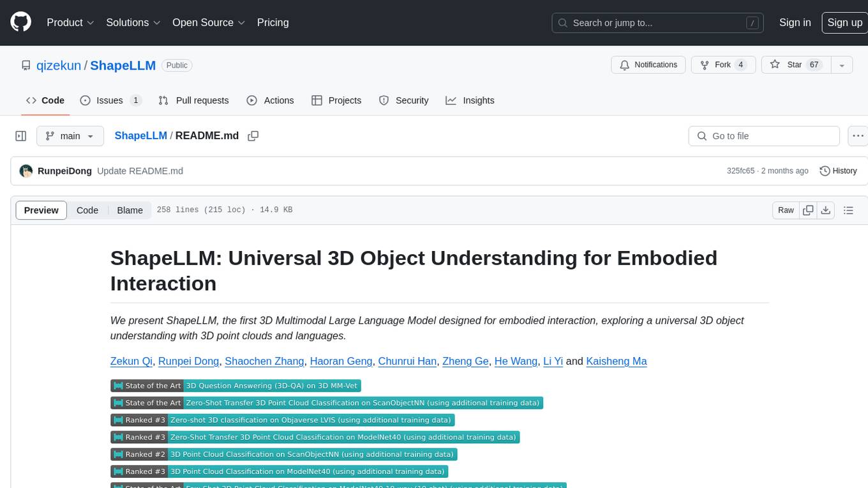Copy the raw file contents
This screenshot has width=868, height=488.
pos(808,210)
